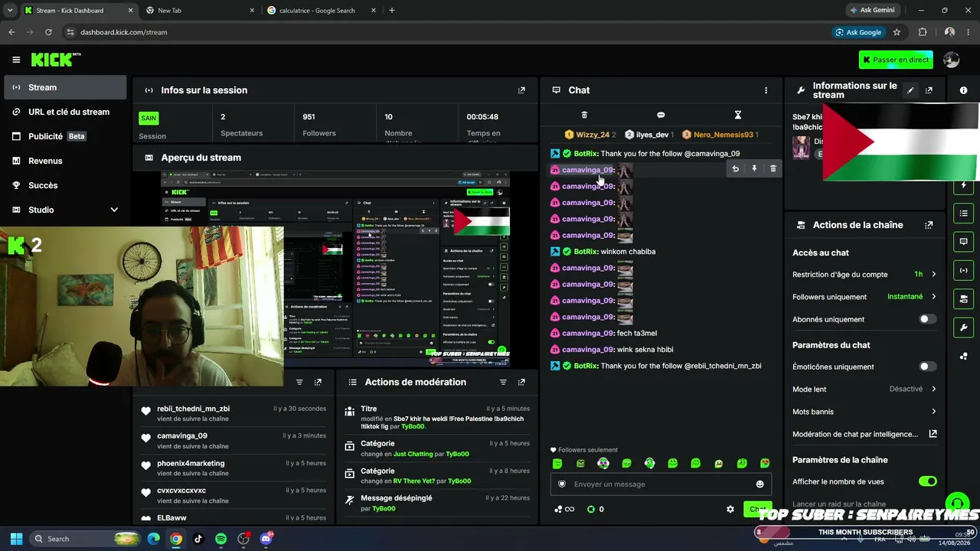Click the wrench icon in right sidebar
This screenshot has height=551, width=980.
click(963, 328)
